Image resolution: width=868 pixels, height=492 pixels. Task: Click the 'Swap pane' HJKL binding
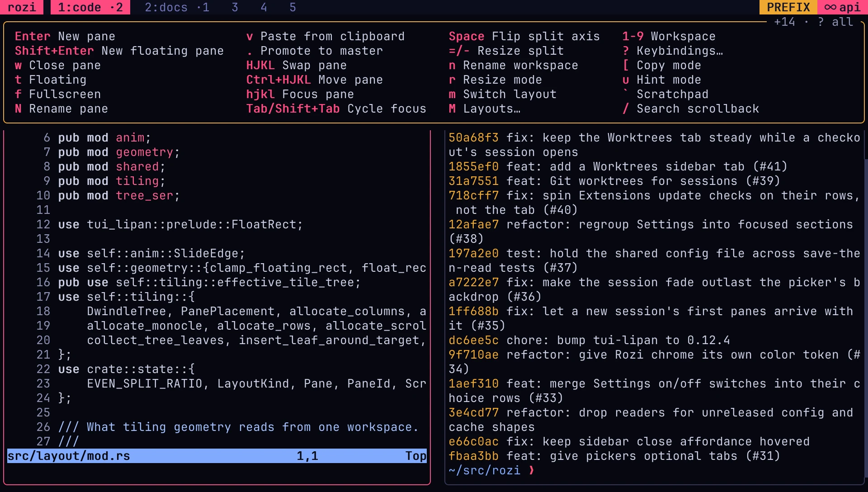coord(297,65)
